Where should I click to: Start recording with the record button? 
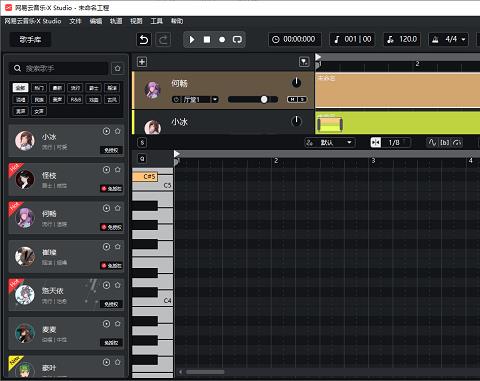click(222, 40)
